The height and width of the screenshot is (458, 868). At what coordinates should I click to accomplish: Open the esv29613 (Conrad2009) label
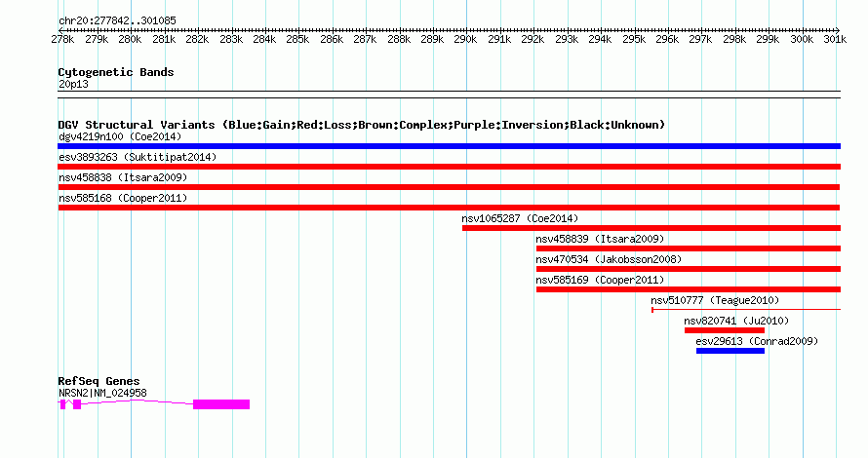(757, 341)
